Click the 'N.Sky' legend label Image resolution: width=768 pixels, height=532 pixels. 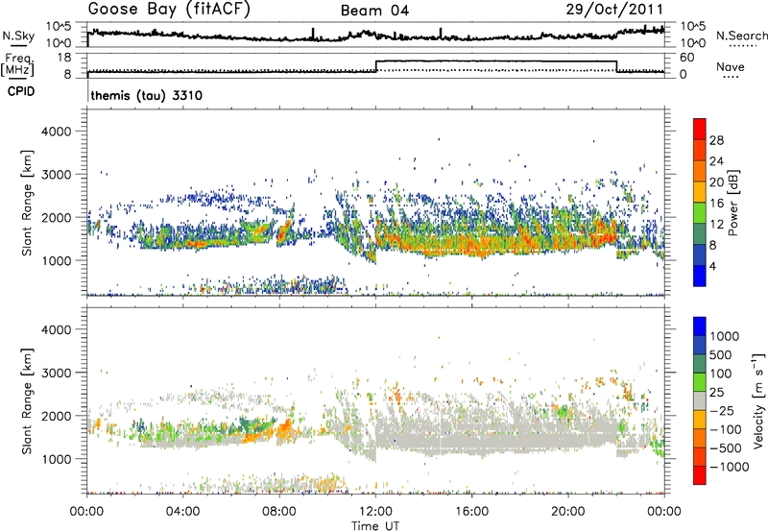click(x=18, y=36)
